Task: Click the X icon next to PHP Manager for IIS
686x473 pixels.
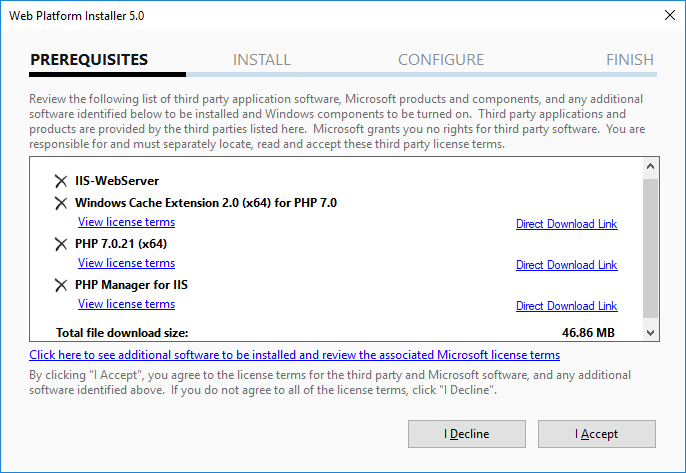Action: pos(61,285)
